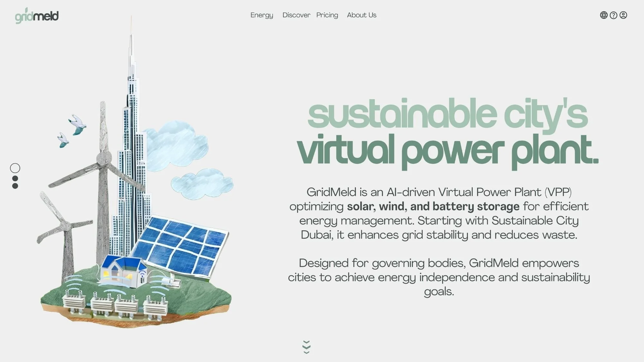
Task: Open the help question mark icon
Action: (613, 15)
